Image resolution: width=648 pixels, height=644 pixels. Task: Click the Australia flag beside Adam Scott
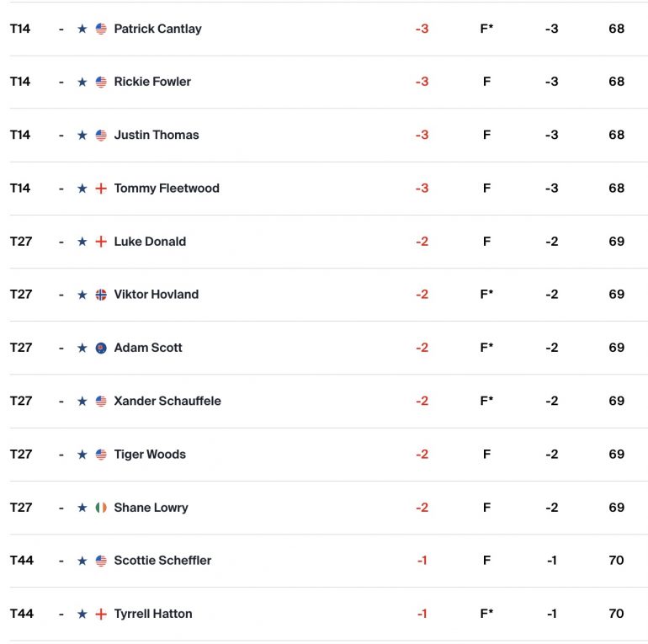click(101, 348)
